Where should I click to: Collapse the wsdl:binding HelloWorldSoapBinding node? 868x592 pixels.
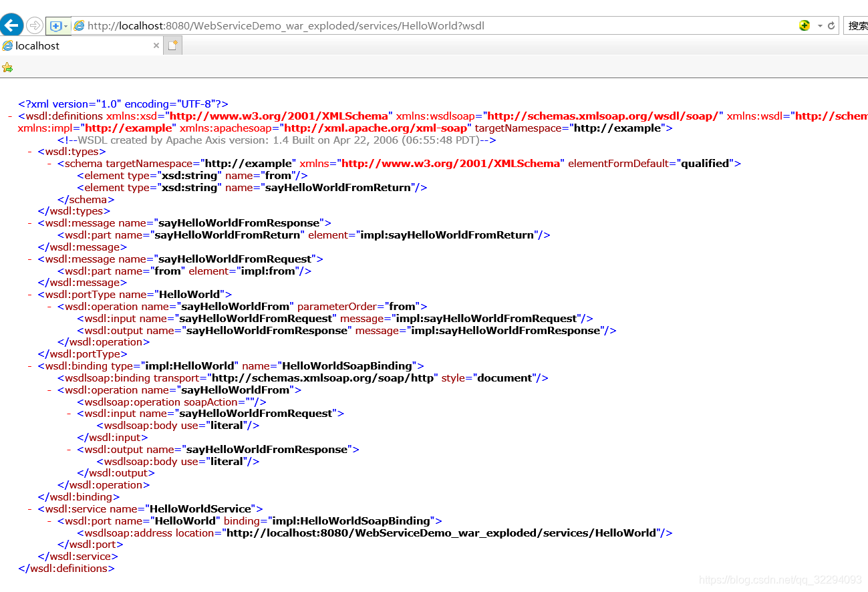coord(31,366)
